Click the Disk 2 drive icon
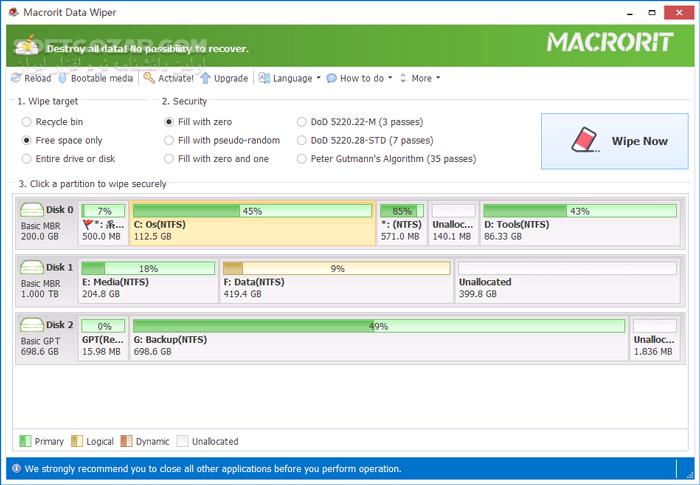This screenshot has width=700, height=485. (32, 325)
